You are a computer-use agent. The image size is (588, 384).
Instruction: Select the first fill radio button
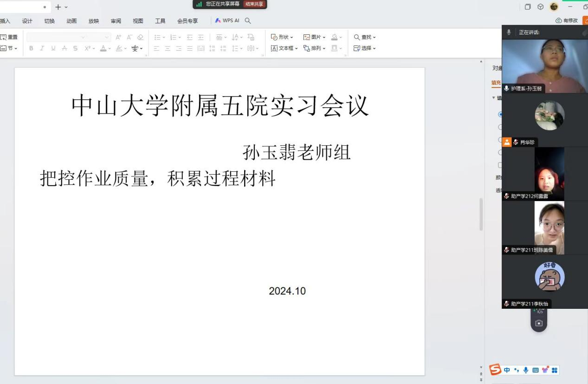(x=500, y=114)
